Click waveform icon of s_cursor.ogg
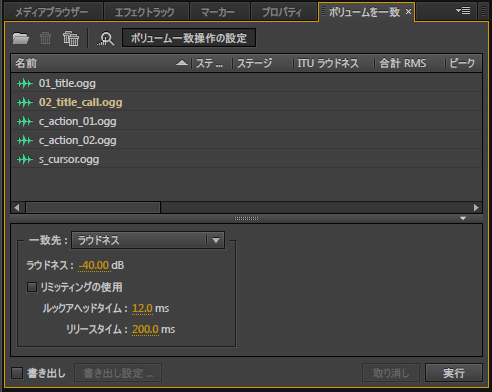 coord(25,159)
